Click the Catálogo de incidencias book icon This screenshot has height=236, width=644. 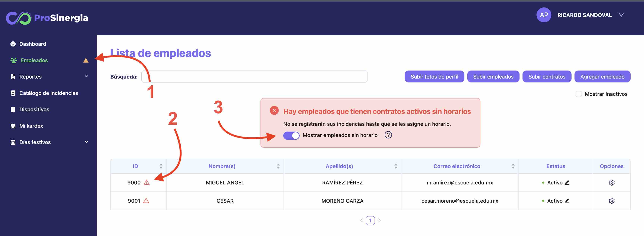coord(13,93)
